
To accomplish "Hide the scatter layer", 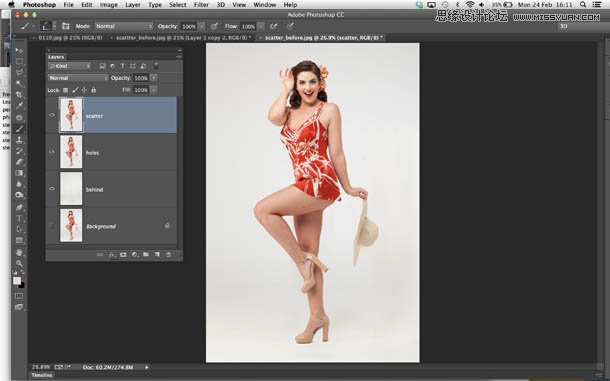I will coord(52,115).
